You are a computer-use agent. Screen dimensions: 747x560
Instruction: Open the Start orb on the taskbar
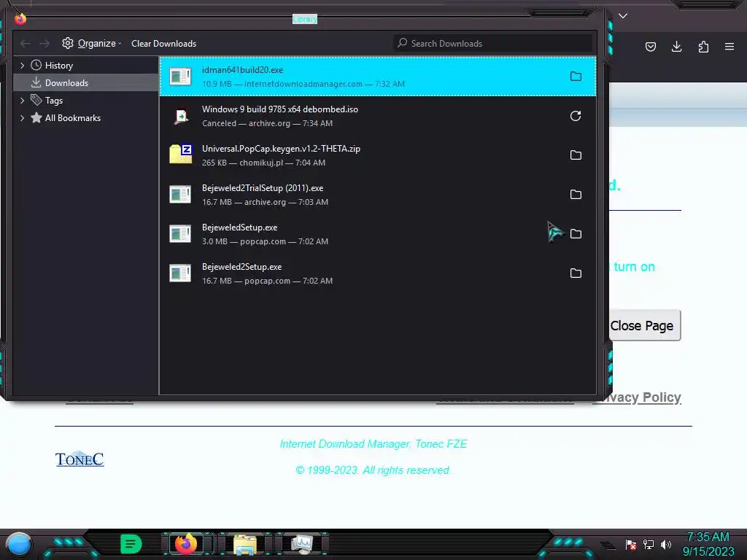tap(19, 544)
